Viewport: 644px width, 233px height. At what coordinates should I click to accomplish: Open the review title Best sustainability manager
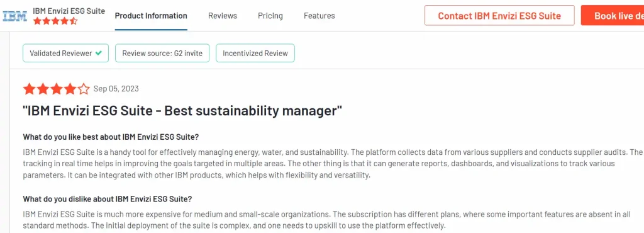pos(182,111)
